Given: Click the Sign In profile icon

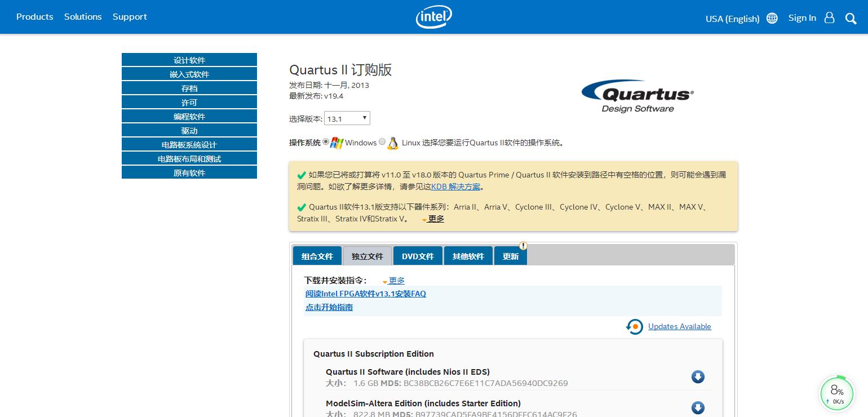Looking at the screenshot, I should click(829, 18).
